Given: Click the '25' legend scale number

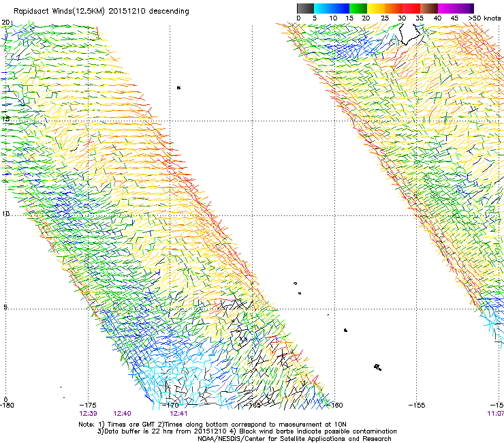Looking at the screenshot, I should [384, 18].
